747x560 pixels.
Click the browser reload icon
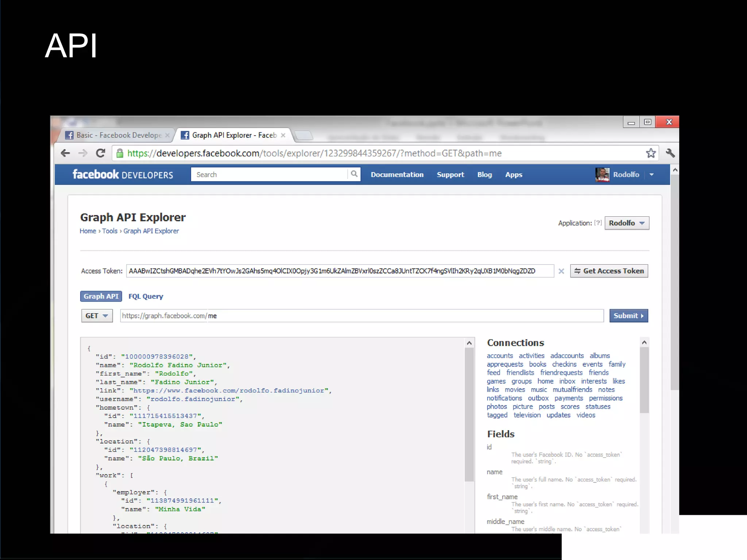(101, 153)
